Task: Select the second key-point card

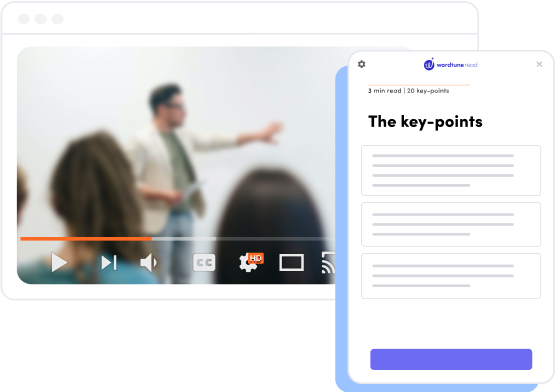Action: coord(451,224)
